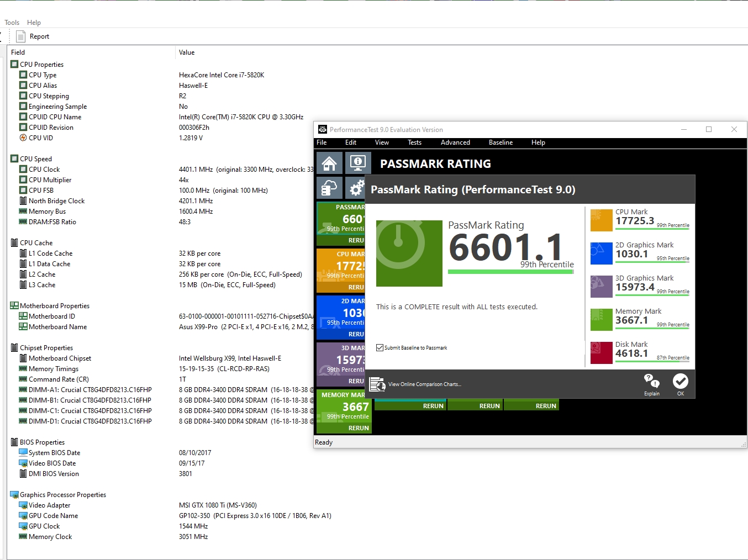Viewport: 748px width, 560px height.
Task: Open the Edit menu in PerformanceTest
Action: click(351, 142)
